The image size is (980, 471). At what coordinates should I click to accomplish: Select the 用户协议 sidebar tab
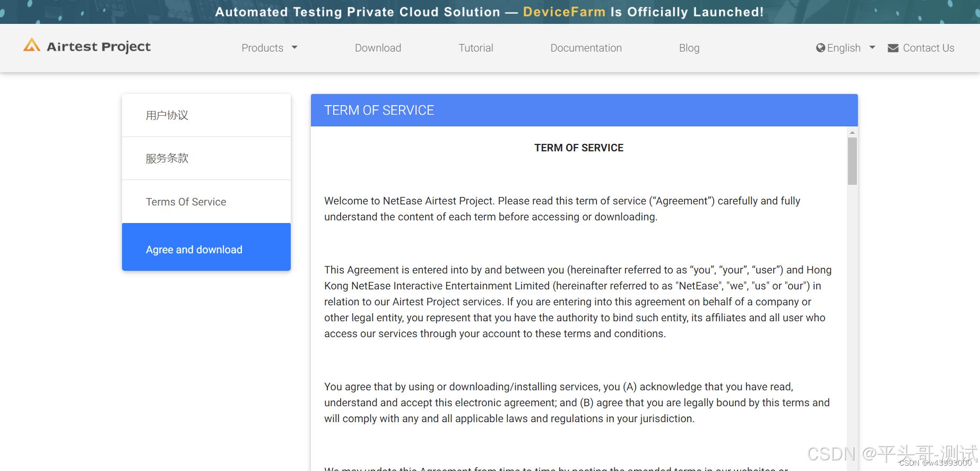(206, 115)
